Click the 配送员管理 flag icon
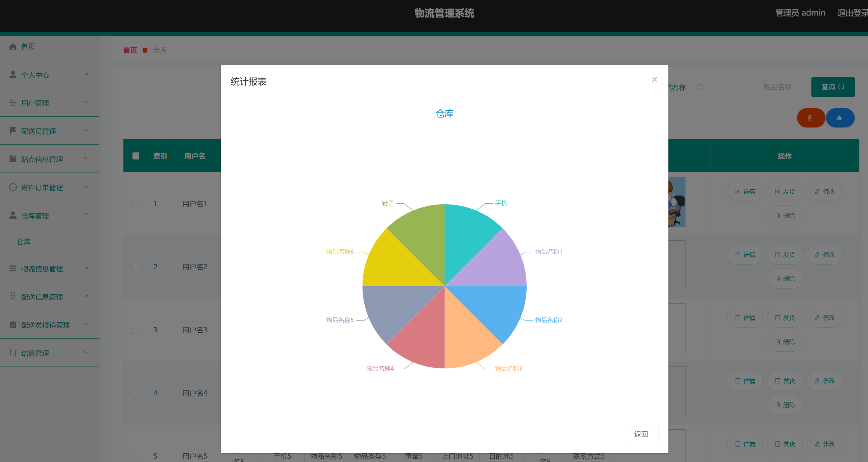This screenshot has height=462, width=868. pyautogui.click(x=13, y=131)
